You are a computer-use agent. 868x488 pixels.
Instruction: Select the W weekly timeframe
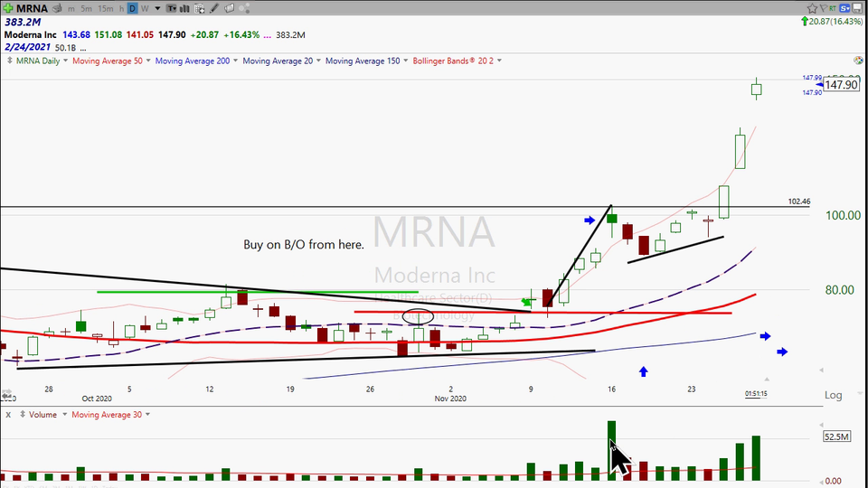[x=145, y=8]
